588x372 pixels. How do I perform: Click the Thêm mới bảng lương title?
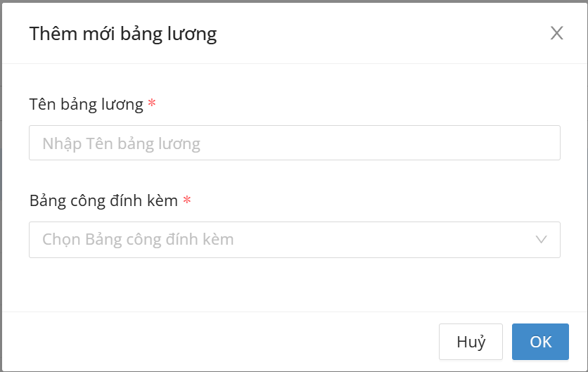[123, 34]
